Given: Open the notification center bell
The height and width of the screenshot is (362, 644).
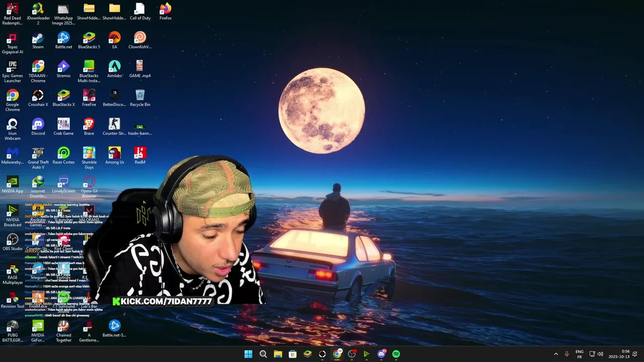Looking at the screenshot, I should [635, 354].
